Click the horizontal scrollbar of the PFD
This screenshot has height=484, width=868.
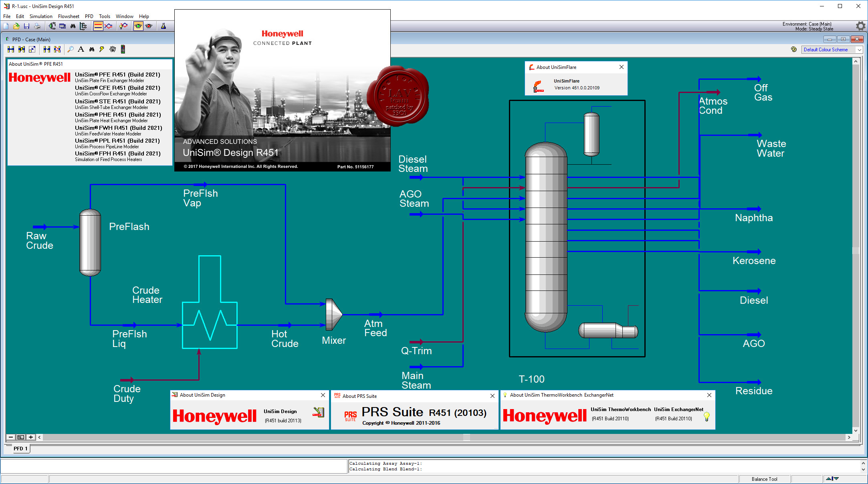(x=444, y=437)
